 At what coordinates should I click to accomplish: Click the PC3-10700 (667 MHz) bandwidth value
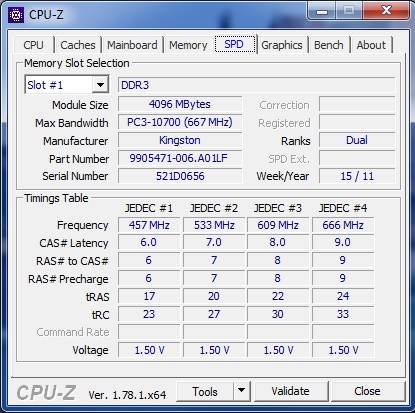[x=180, y=122]
